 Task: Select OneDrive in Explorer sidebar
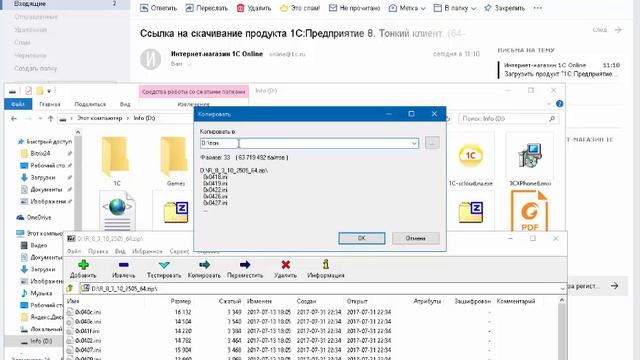click(x=34, y=218)
